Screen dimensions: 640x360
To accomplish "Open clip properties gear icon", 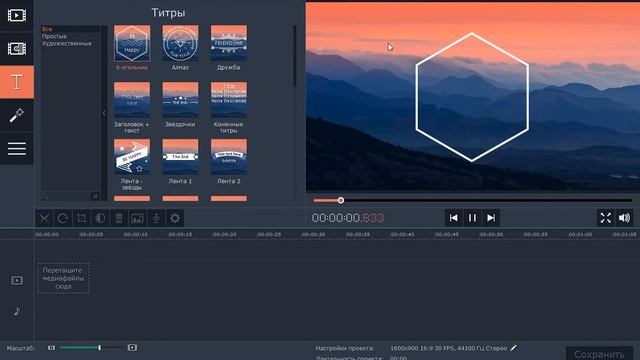I will coord(175,218).
